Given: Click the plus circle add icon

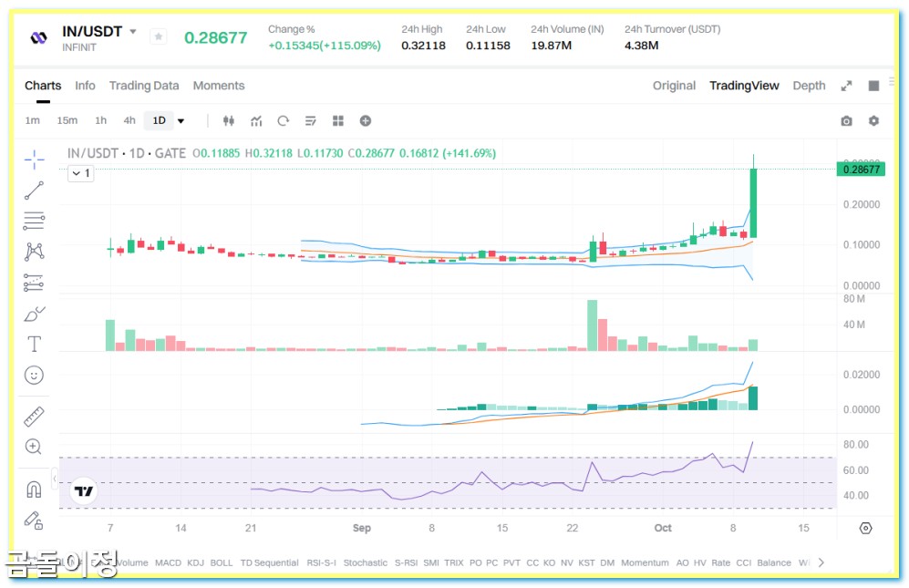Looking at the screenshot, I should coord(366,120).
